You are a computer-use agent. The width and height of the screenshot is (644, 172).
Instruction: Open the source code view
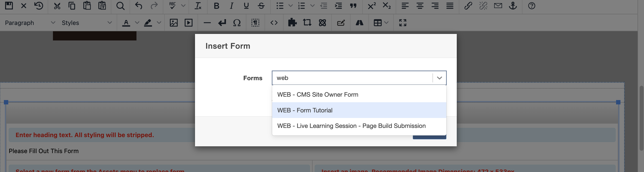[274, 23]
